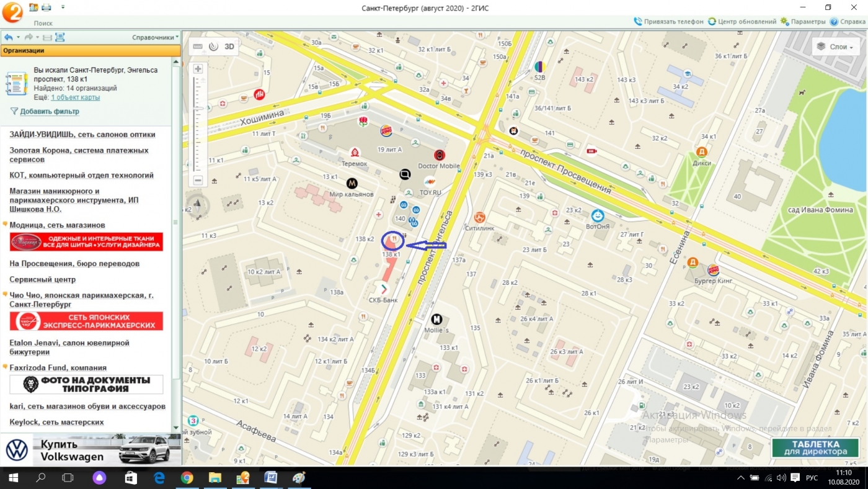Switch to the Поиск ribbon tab
The image size is (868, 489).
[43, 23]
